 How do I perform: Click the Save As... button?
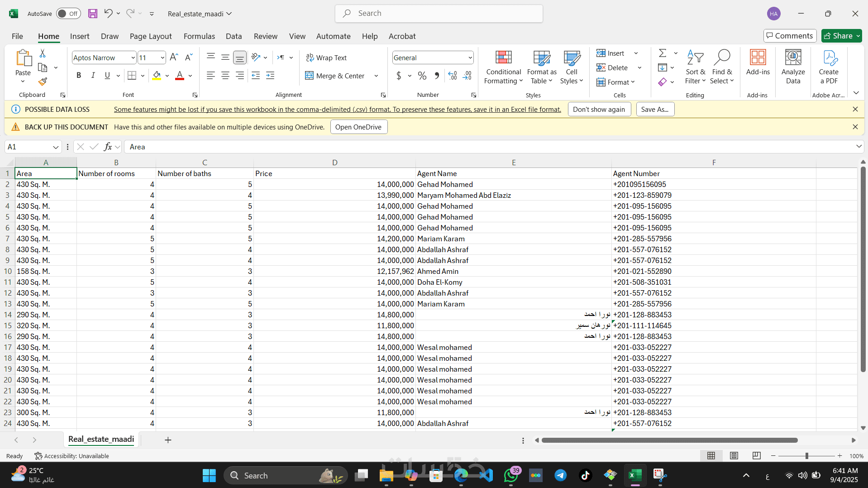(x=655, y=109)
